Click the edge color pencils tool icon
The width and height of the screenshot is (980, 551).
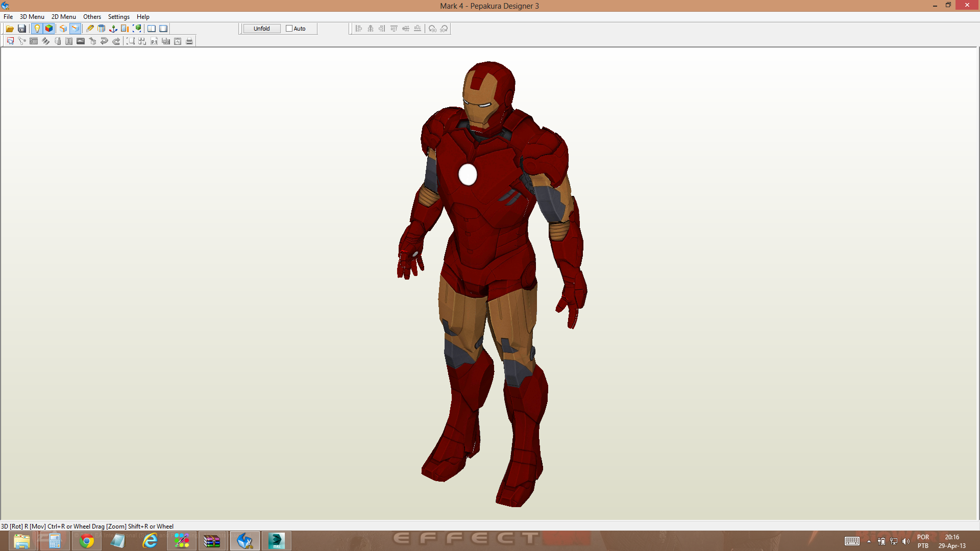point(45,41)
